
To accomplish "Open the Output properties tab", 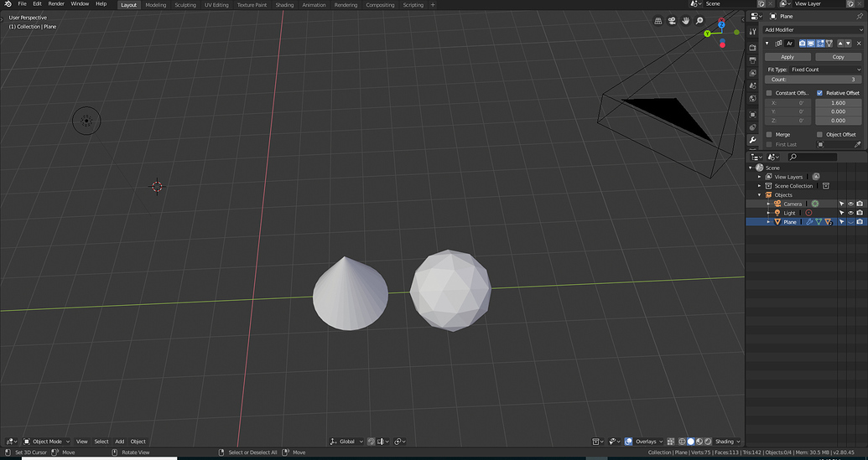I will point(752,60).
